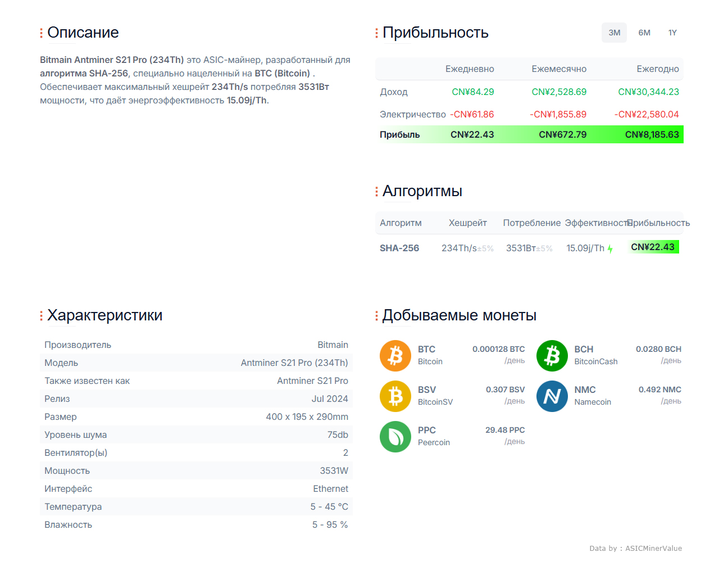
Task: Open the NMC coin link
Action: pos(585,390)
